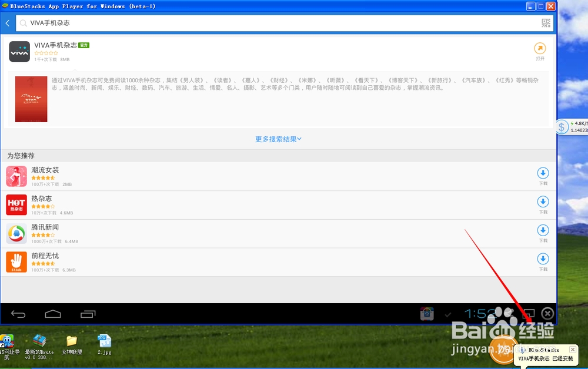This screenshot has width=588, height=369.
Task: Click the fullscreen rectangle icon in bottom bar
Action: point(529,313)
